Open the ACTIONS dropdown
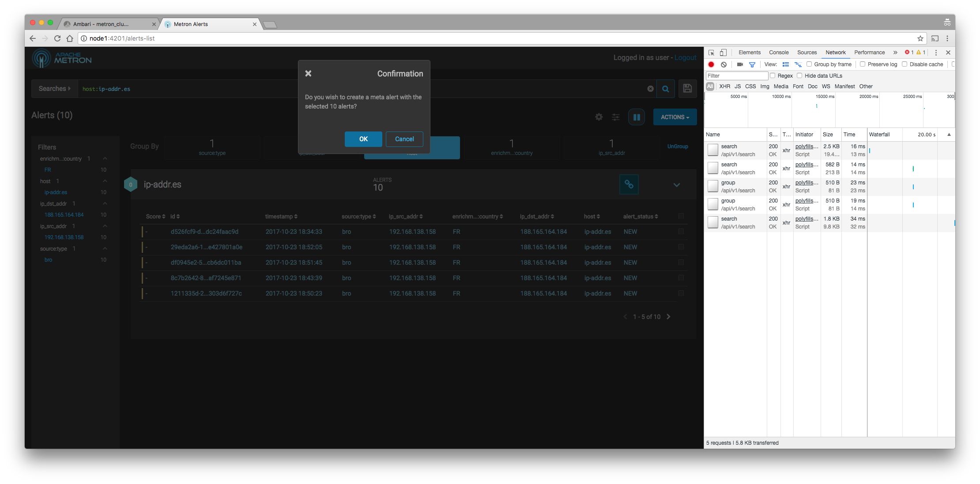Viewport: 980px width, 484px height. tap(675, 117)
